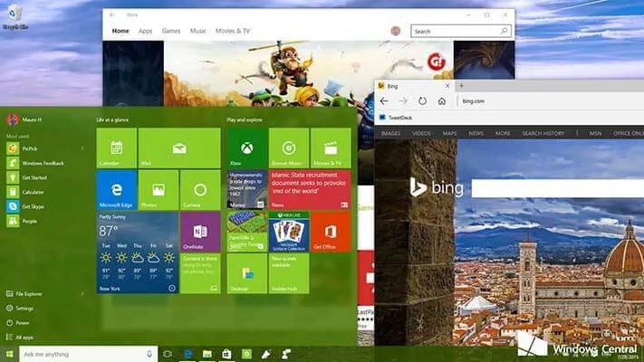The height and width of the screenshot is (362, 644).
Task: Click the Store back arrow
Action: point(111,14)
